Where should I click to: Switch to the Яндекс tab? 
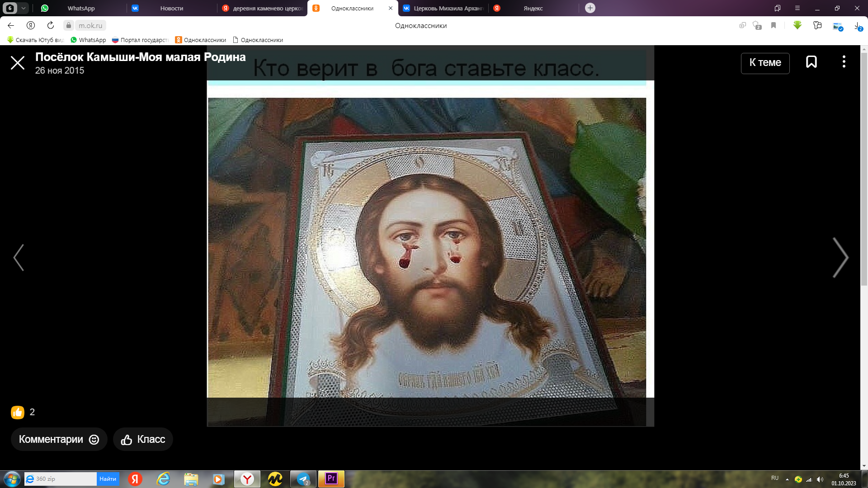pos(533,8)
